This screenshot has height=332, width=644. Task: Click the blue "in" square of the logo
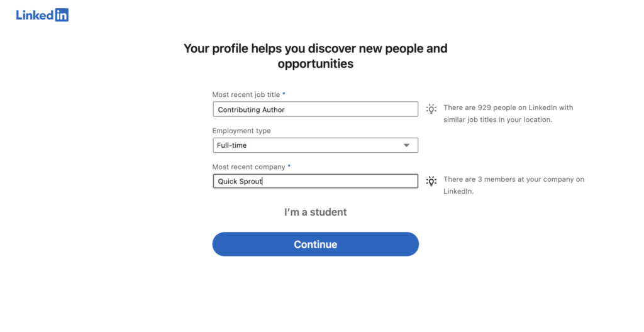click(62, 15)
